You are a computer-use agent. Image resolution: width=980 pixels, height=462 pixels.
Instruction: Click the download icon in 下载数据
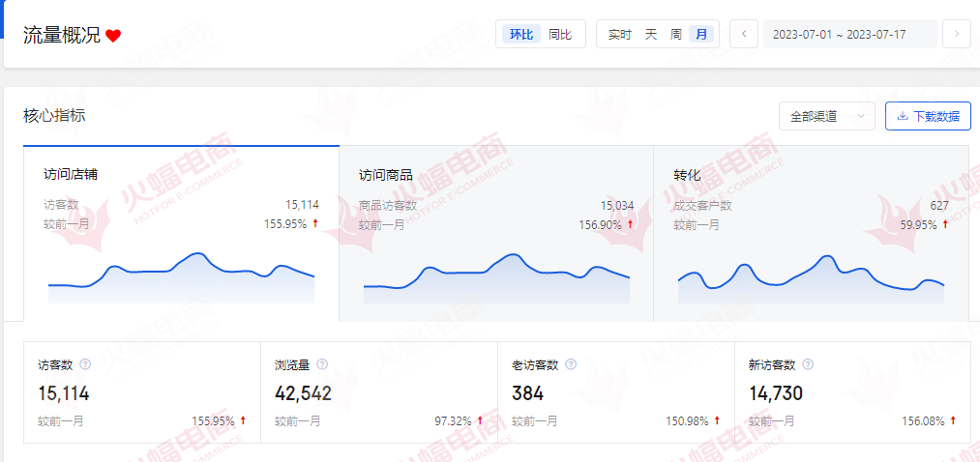pos(903,116)
